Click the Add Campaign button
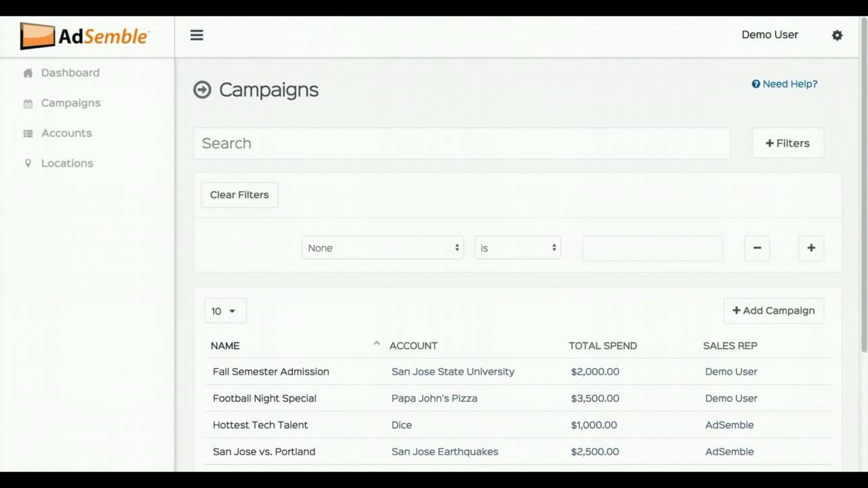This screenshot has width=868, height=488. click(x=774, y=310)
